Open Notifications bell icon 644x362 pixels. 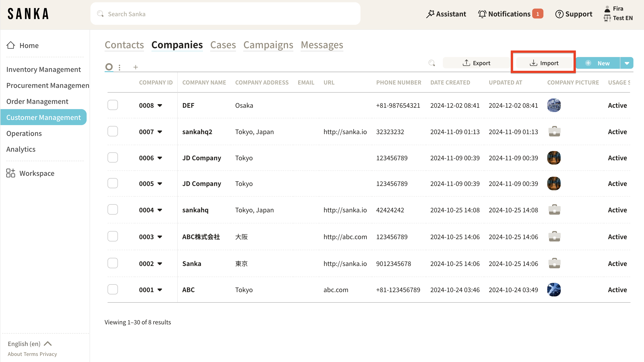(482, 14)
